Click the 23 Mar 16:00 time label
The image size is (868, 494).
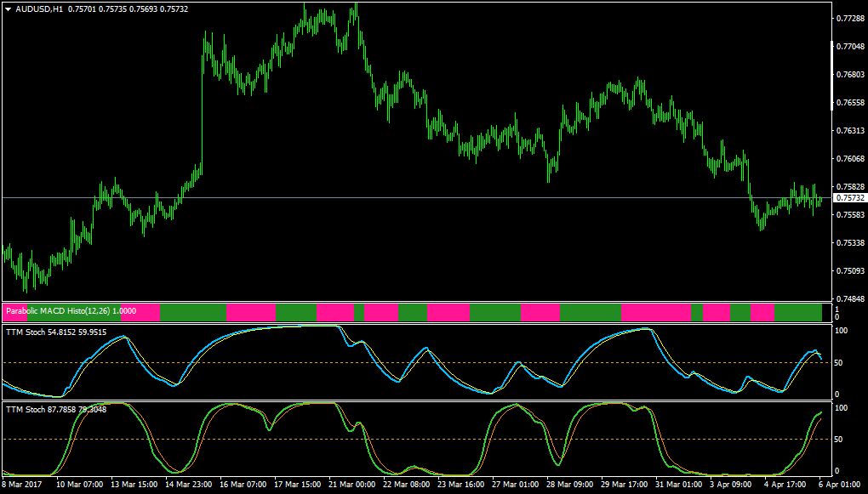pos(460,484)
